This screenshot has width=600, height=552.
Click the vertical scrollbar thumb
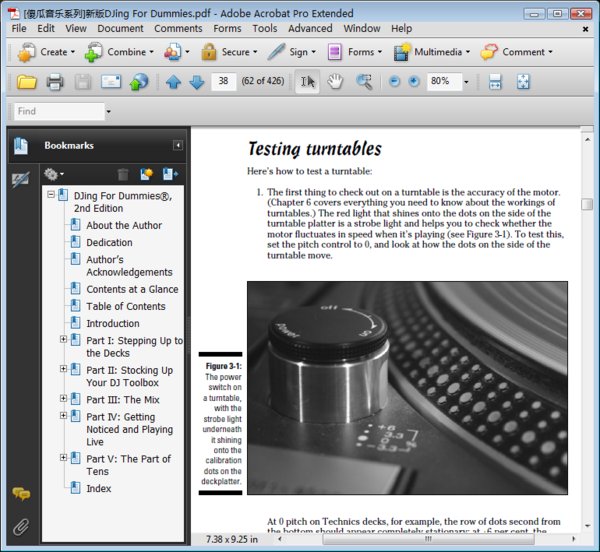[x=587, y=204]
